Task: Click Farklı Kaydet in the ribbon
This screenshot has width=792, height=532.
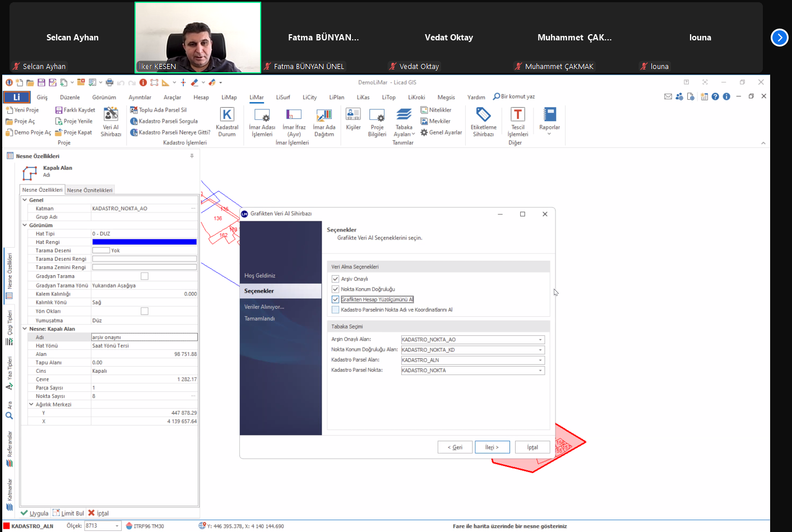Action: (x=75, y=110)
